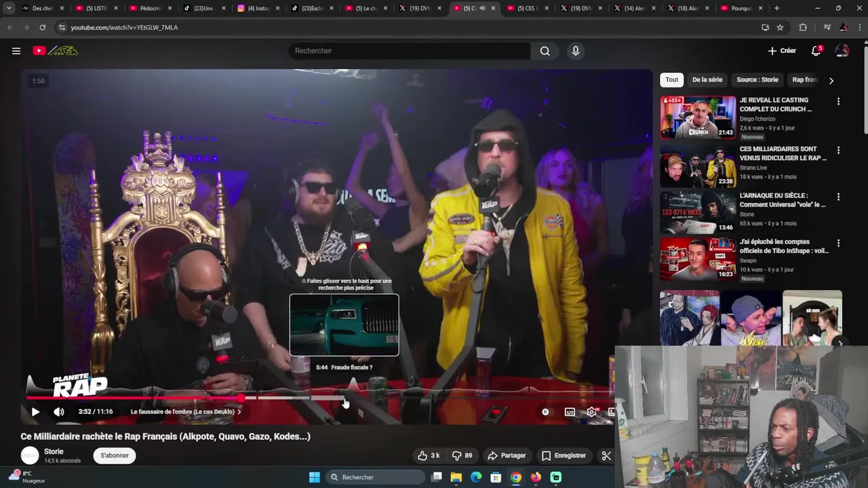
Task: Click the Créer button
Action: click(782, 51)
